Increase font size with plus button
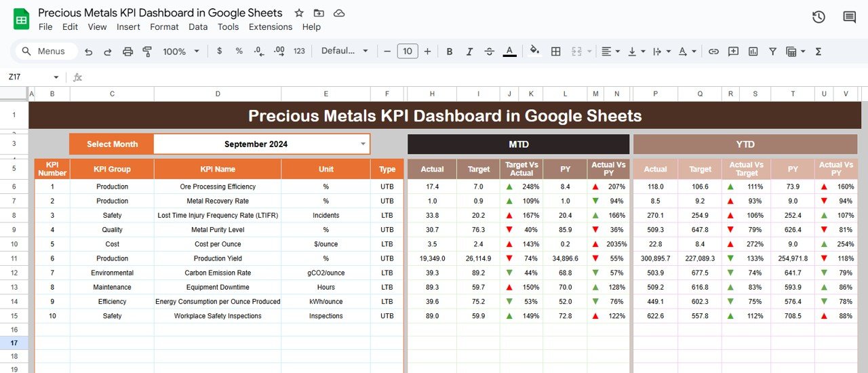This screenshot has height=373, width=868. coord(428,51)
